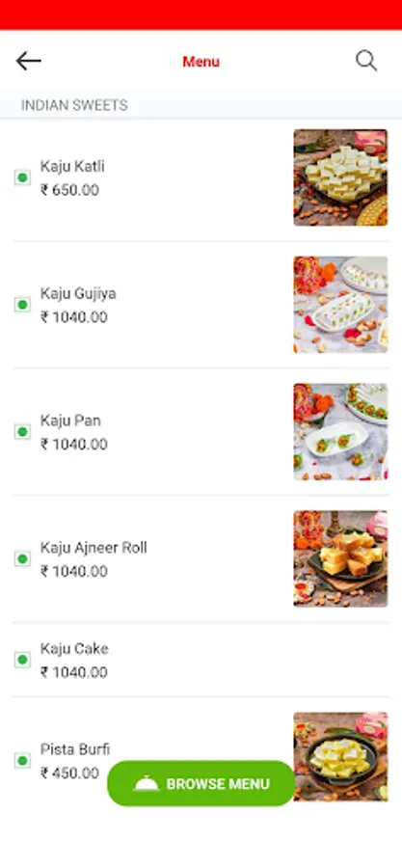This screenshot has width=402, height=868.
Task: Click the Browse Menu button
Action: pos(201,783)
